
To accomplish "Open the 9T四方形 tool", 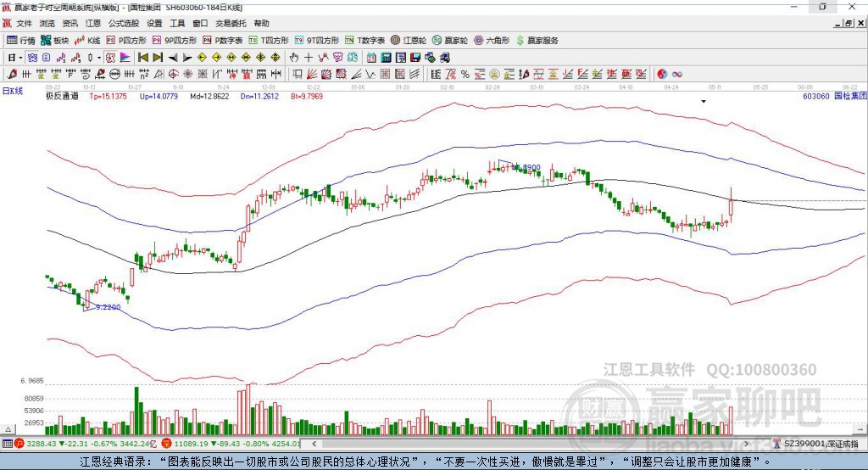I will (x=317, y=41).
